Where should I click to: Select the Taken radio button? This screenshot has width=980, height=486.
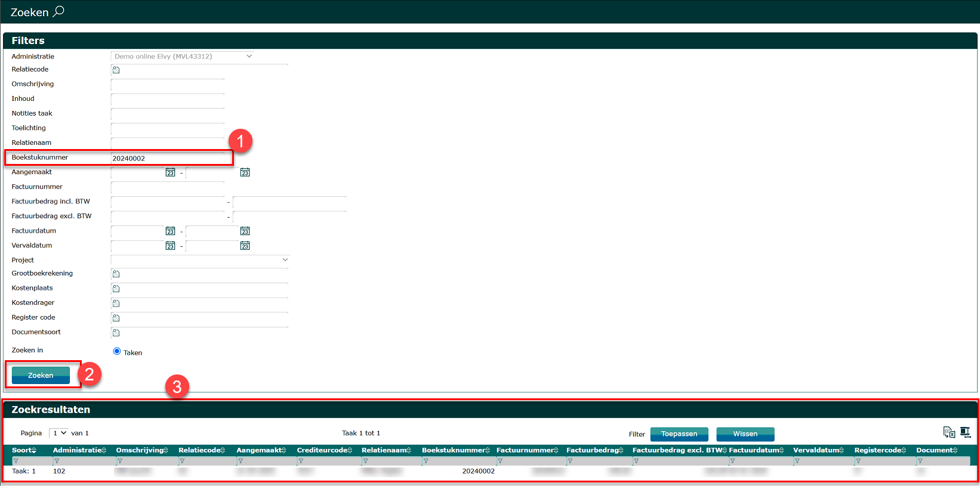[x=117, y=351]
